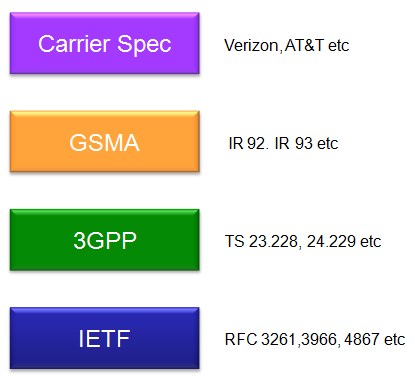
Task: Select the purple Carrier Spec box
Action: (x=105, y=43)
